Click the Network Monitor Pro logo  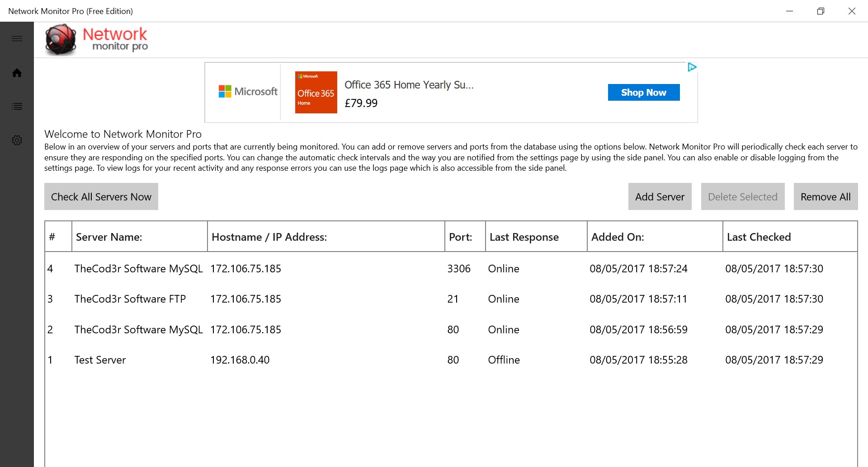(97, 40)
